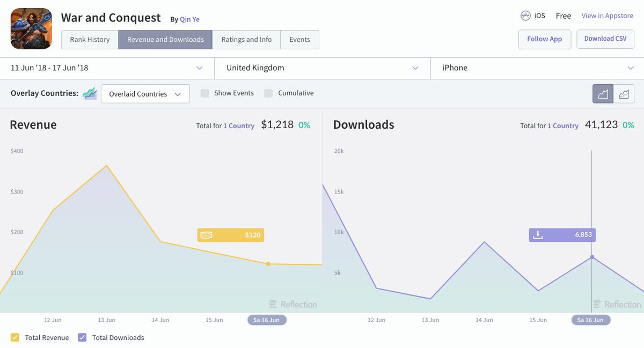Click the $1,218 total revenue value

tap(277, 125)
